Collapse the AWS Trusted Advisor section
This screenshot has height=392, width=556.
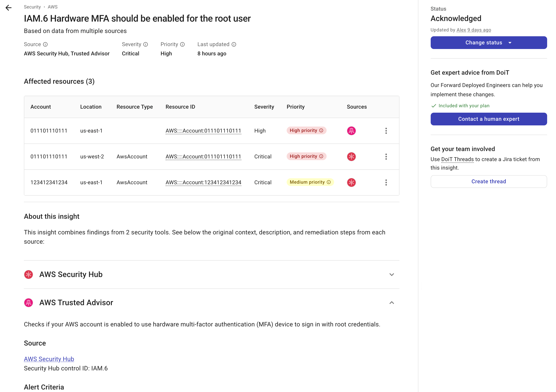pos(392,303)
